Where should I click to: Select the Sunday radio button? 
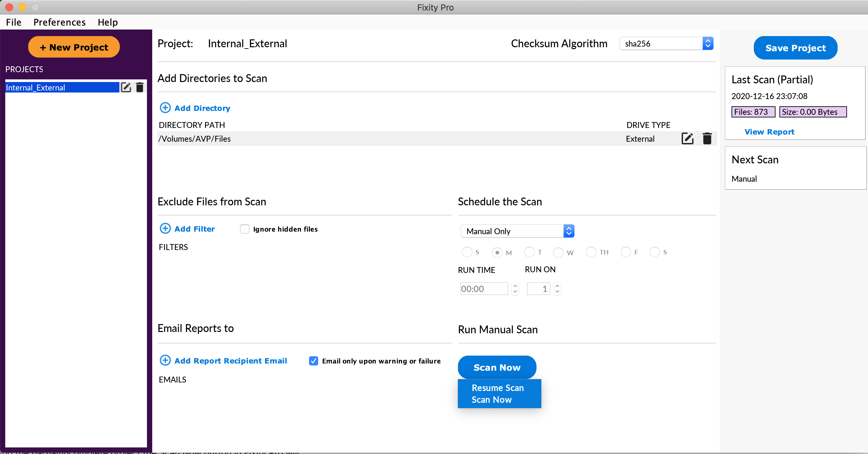click(x=467, y=252)
